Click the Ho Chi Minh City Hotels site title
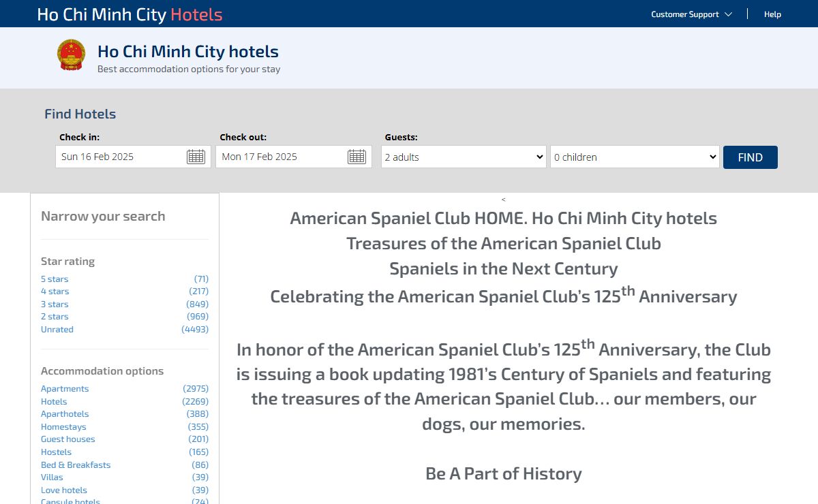 pyautogui.click(x=130, y=14)
